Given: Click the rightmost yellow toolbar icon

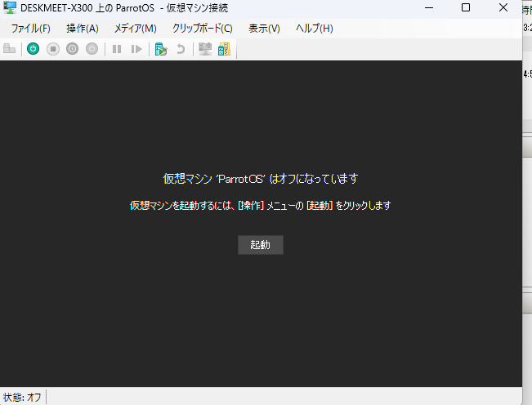Looking at the screenshot, I should [x=224, y=49].
